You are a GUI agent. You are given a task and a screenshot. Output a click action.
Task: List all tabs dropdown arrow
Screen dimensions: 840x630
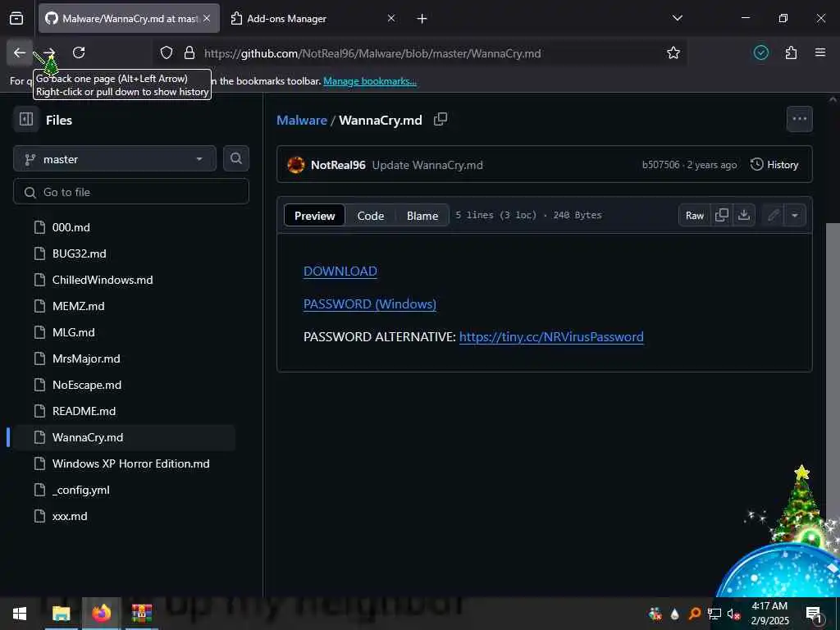tap(677, 18)
